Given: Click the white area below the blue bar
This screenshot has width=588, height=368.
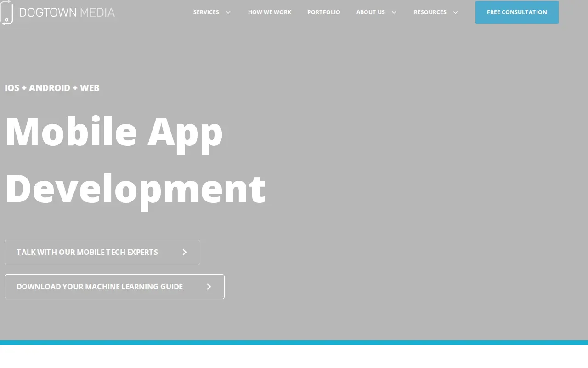Looking at the screenshot, I should pyautogui.click(x=294, y=356).
